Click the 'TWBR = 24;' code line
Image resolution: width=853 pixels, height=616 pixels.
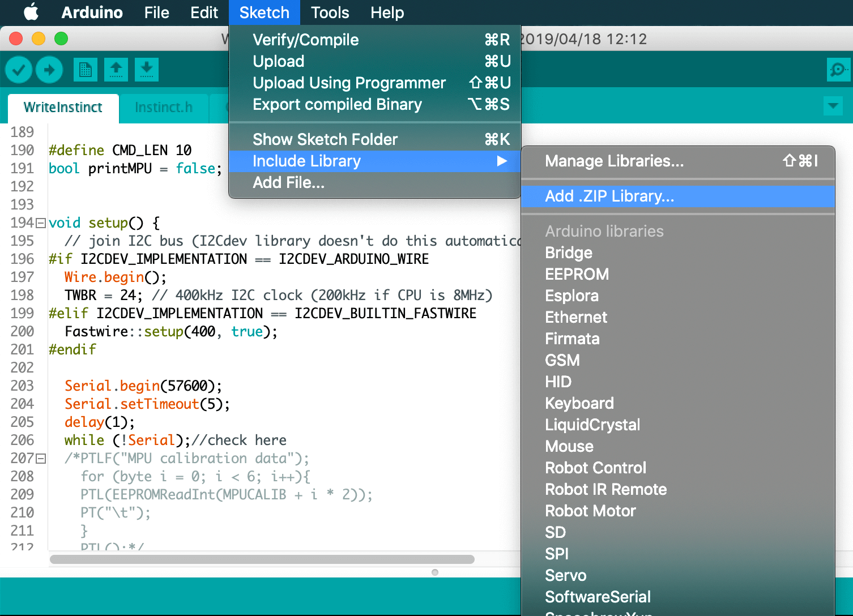[x=104, y=295]
